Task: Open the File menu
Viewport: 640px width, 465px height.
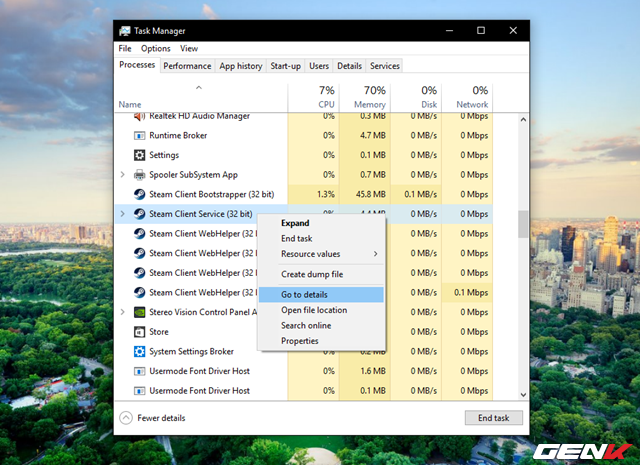Action: click(x=125, y=49)
